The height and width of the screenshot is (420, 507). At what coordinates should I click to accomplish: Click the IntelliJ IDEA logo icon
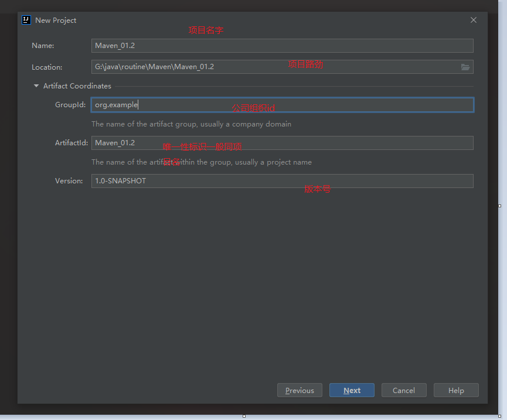26,20
